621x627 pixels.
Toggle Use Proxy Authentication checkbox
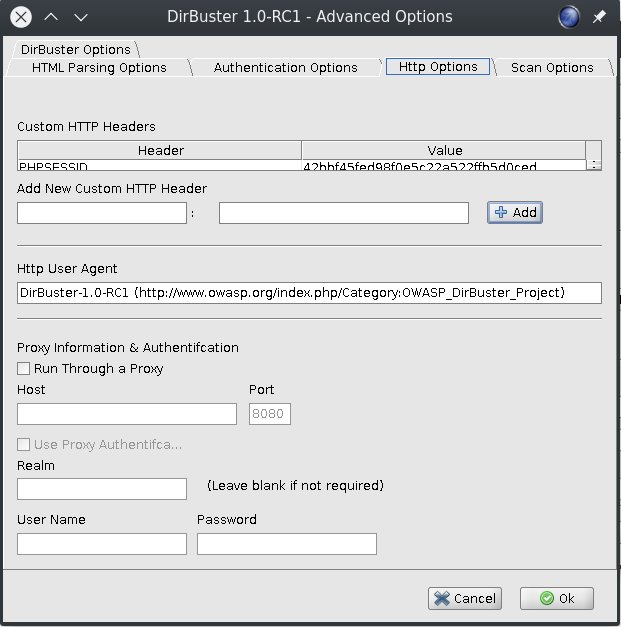point(24,445)
